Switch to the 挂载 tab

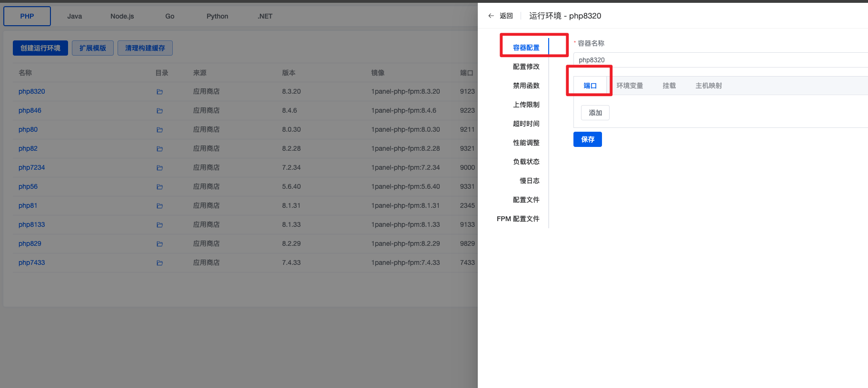point(669,86)
